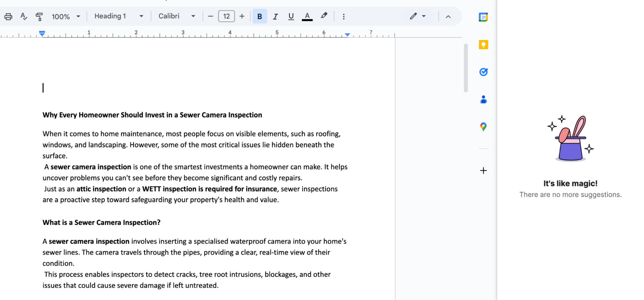644x300 pixels.
Task: Open the three-dot more options menu
Action: [344, 16]
